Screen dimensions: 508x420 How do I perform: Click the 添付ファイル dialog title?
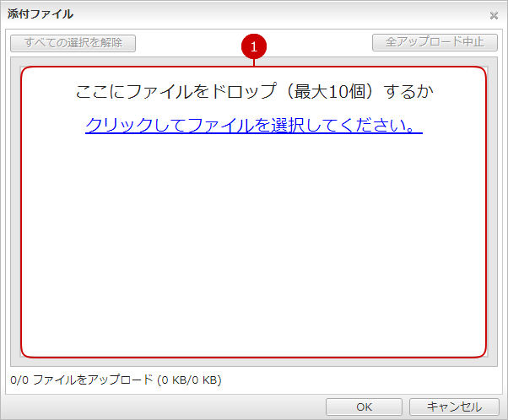coord(41,14)
